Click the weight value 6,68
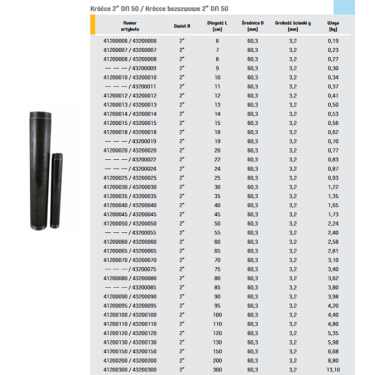Screen dimensions: 375x375 (333, 351)
